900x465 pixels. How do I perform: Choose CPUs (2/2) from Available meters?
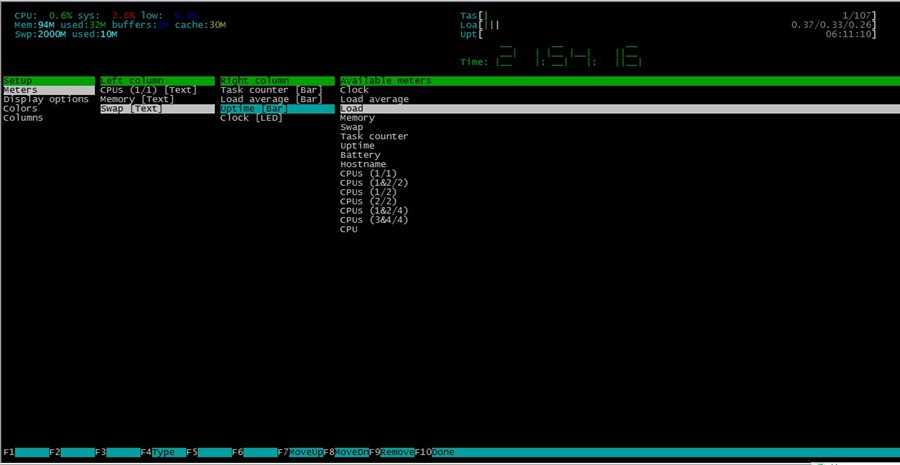368,202
